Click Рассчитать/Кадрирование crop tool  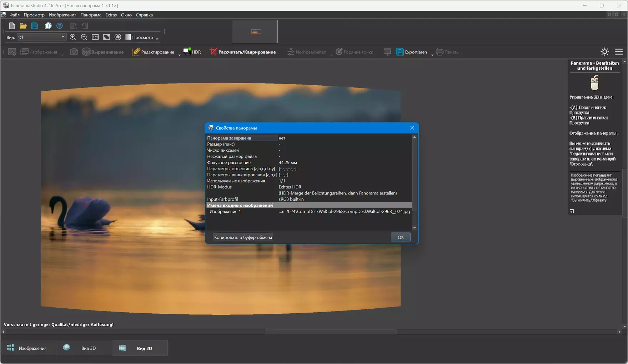243,52
